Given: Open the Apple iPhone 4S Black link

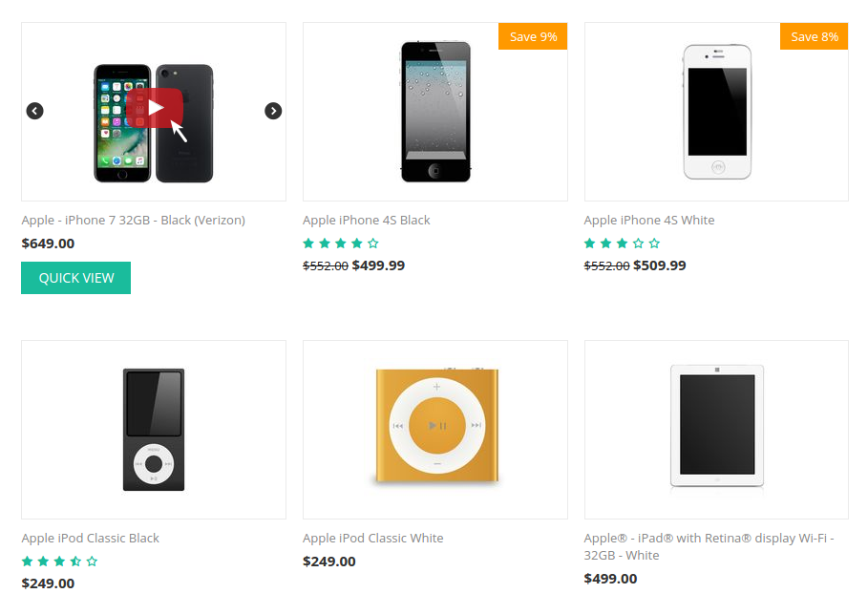Looking at the screenshot, I should (x=367, y=220).
